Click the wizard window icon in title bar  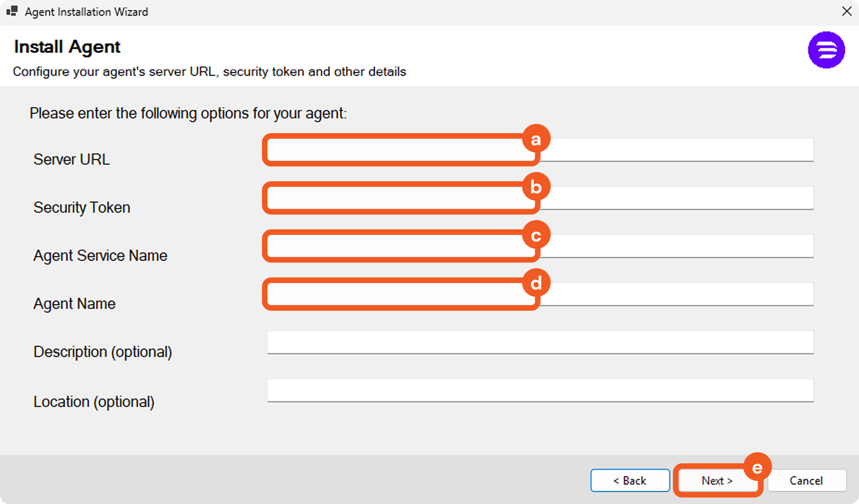click(12, 11)
